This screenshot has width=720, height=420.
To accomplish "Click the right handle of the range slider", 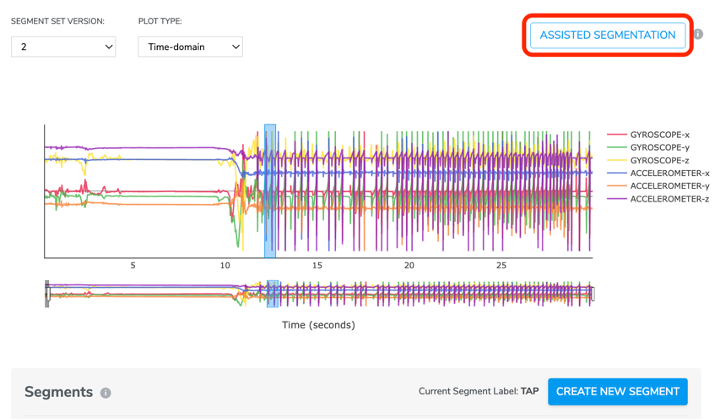I will pos(592,292).
